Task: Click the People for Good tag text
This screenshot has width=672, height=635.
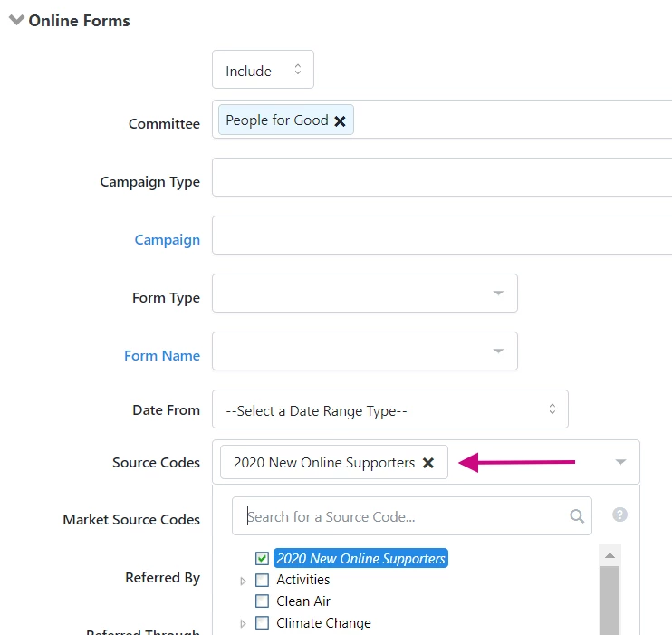Action: (277, 120)
